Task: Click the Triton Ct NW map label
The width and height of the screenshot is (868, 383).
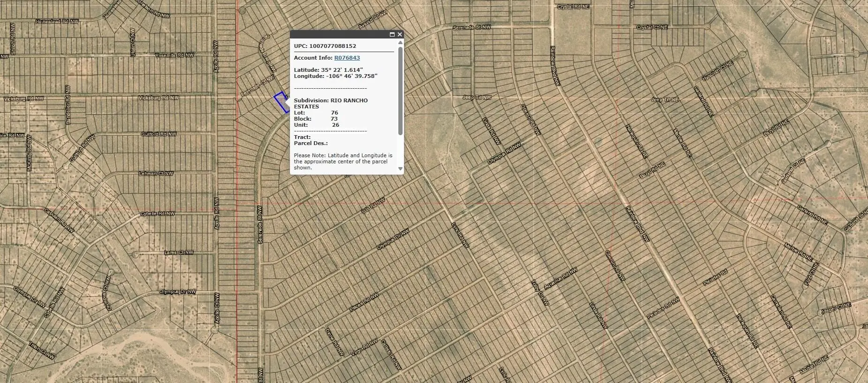Action: pyautogui.click(x=42, y=350)
